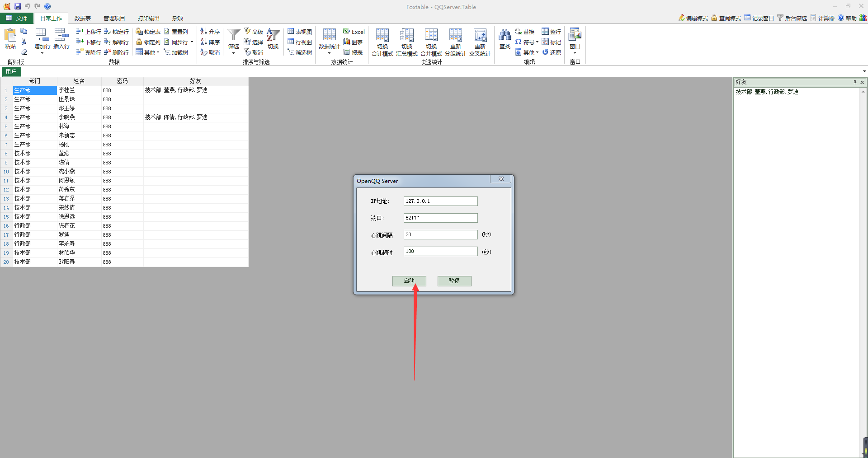Select the 用户 table tab
Screen dimensions: 868x458
click(11, 71)
